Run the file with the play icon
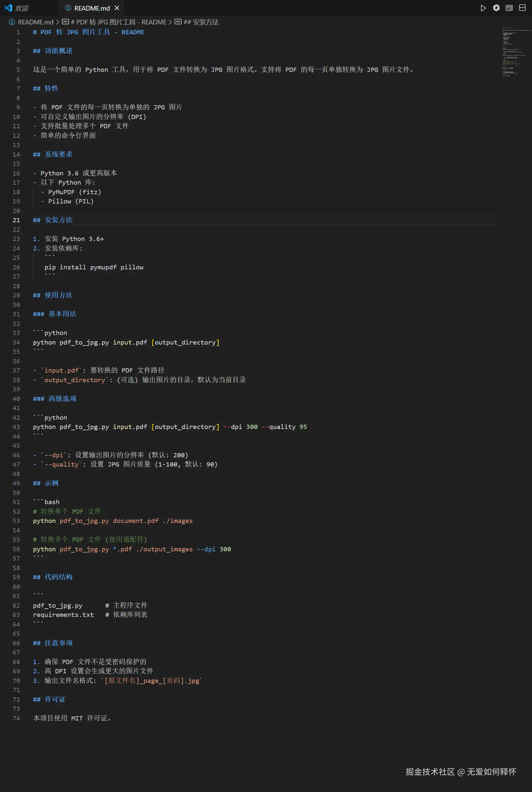Screen dimensions: 532x792 point(483,8)
